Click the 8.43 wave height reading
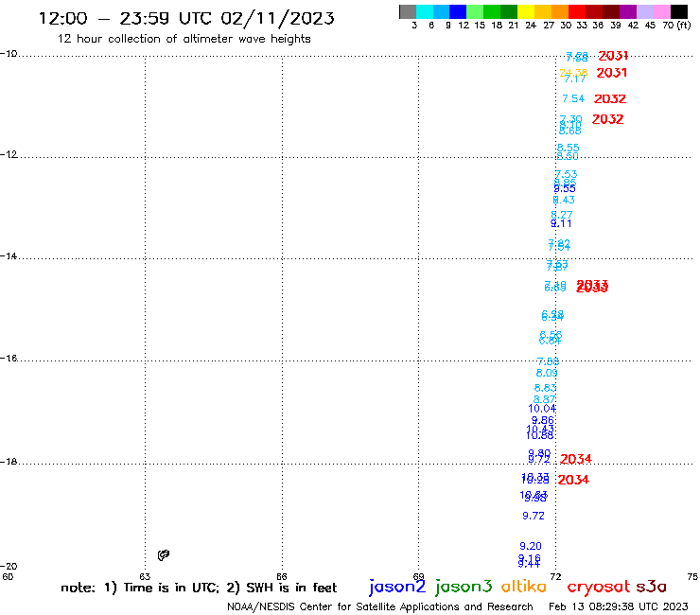The width and height of the screenshot is (700, 615). pos(564,200)
